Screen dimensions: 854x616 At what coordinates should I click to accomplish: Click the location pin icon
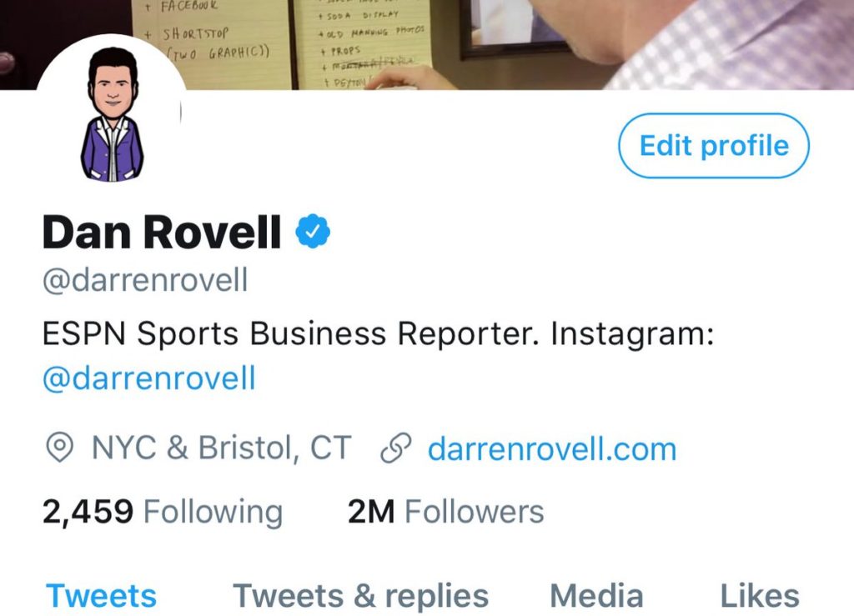coord(59,448)
